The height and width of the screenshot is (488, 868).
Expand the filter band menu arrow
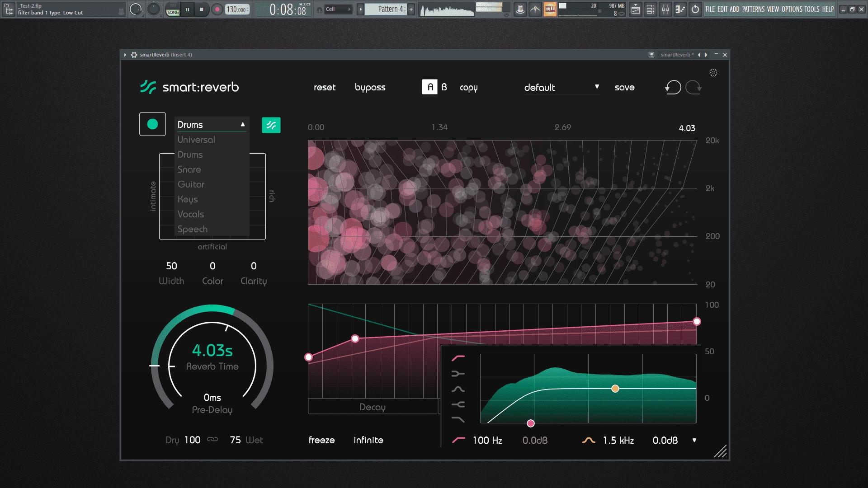[694, 440]
